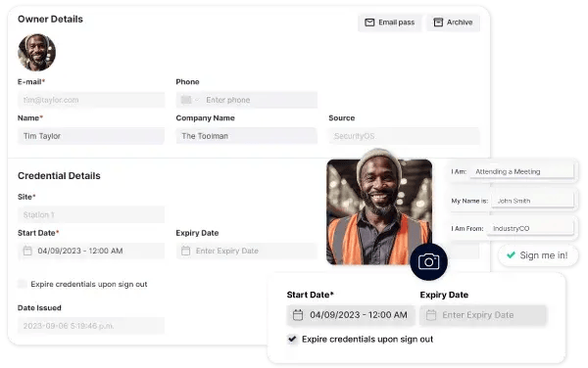Click the Source field SecurityOS
Image resolution: width=588 pixels, height=368 pixels.
tap(404, 136)
